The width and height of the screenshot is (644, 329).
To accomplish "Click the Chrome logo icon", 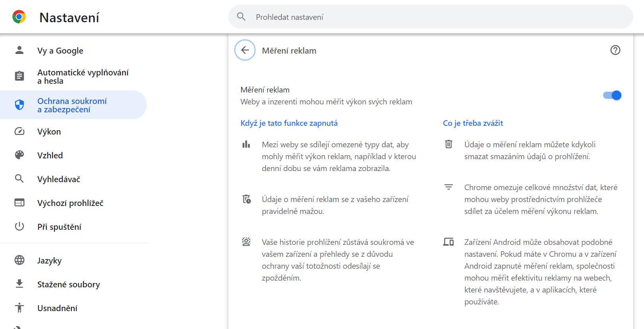I will tap(19, 17).
